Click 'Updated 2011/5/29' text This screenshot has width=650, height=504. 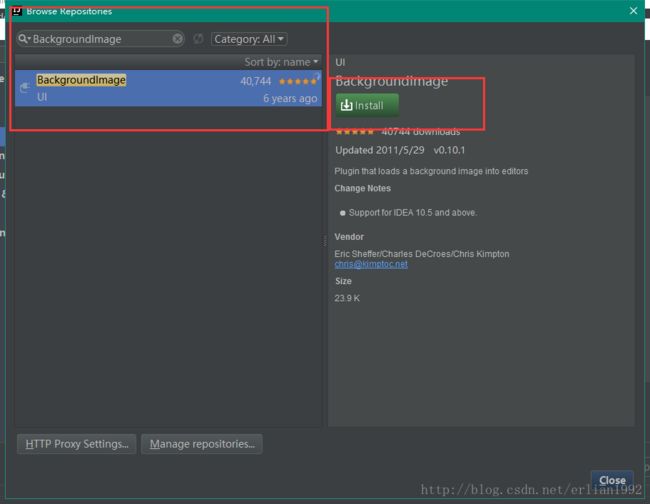point(380,150)
